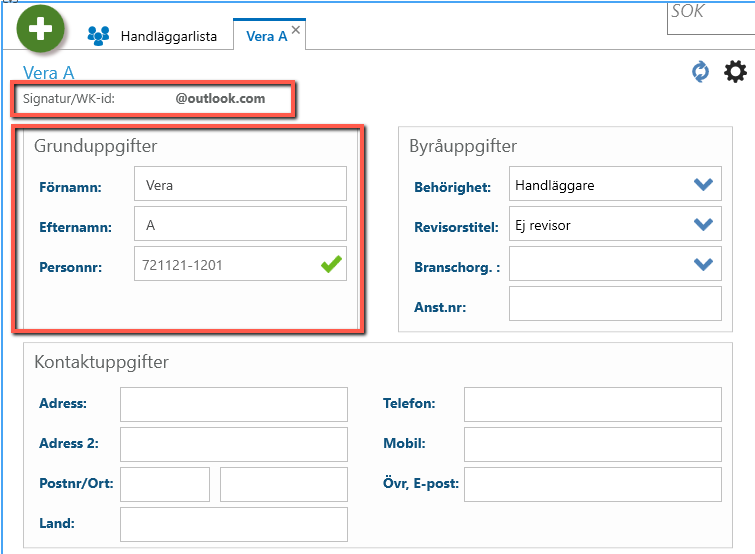Close the Vera A tab

coord(296,30)
